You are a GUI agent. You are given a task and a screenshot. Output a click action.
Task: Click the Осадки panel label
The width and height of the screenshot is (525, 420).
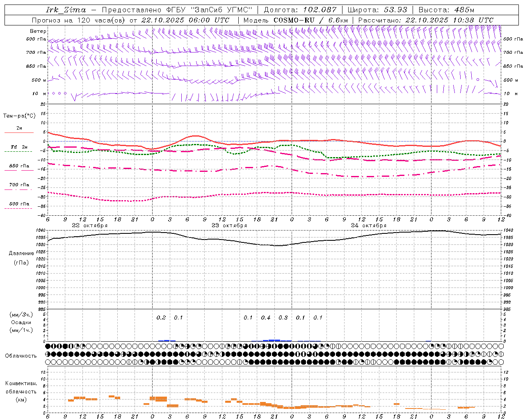(x=21, y=322)
